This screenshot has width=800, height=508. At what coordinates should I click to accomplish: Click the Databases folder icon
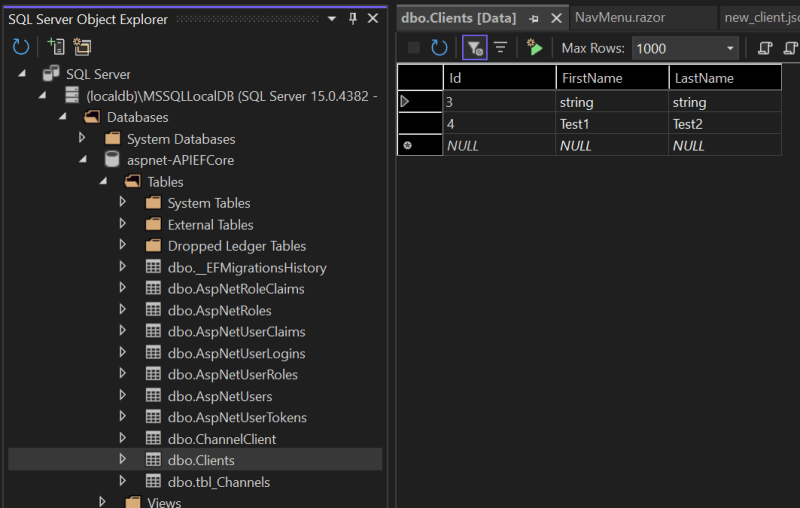pyautogui.click(x=92, y=117)
